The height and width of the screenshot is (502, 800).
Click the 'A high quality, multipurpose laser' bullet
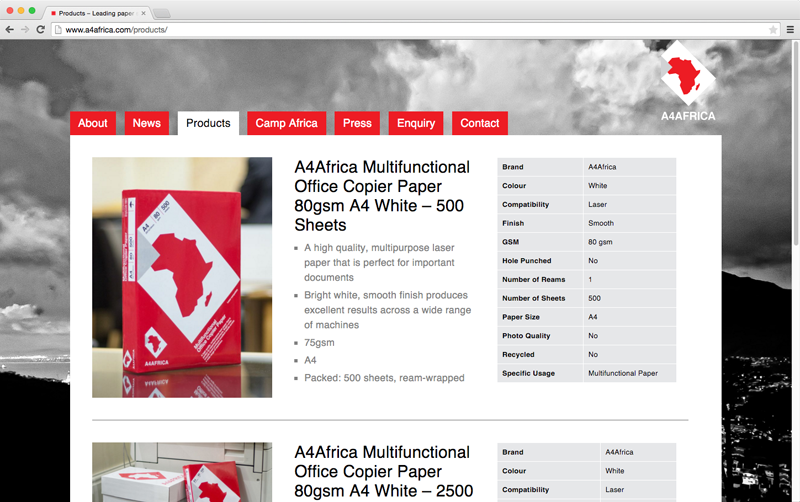pyautogui.click(x=379, y=262)
